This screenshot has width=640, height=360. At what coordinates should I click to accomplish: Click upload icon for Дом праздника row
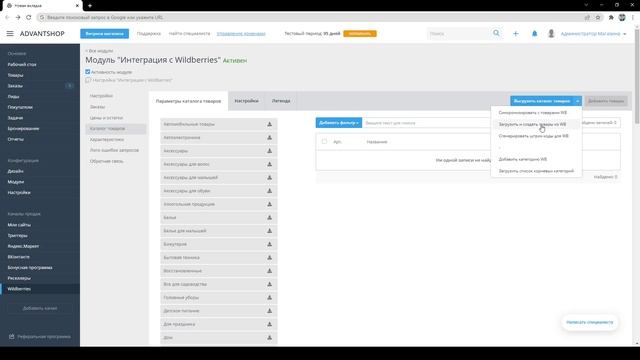coord(269,324)
